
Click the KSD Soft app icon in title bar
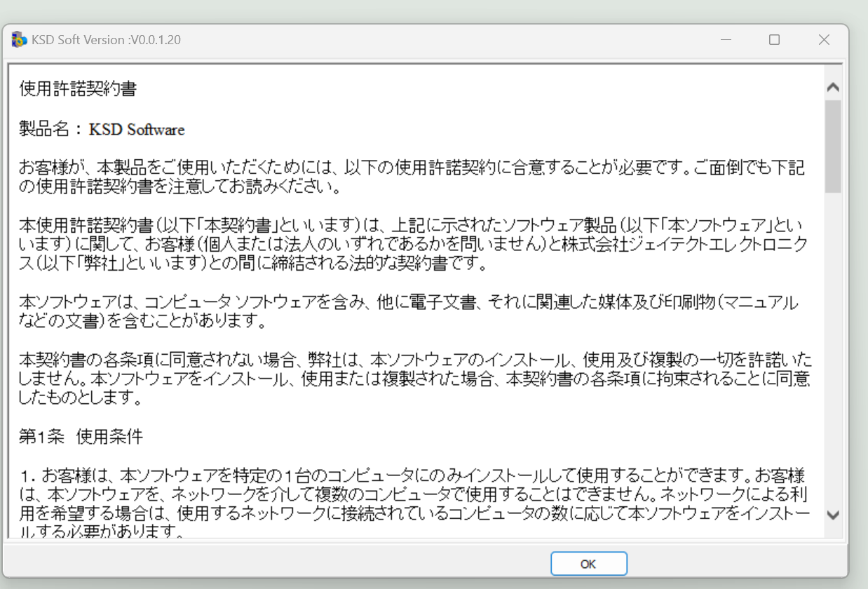(19, 40)
